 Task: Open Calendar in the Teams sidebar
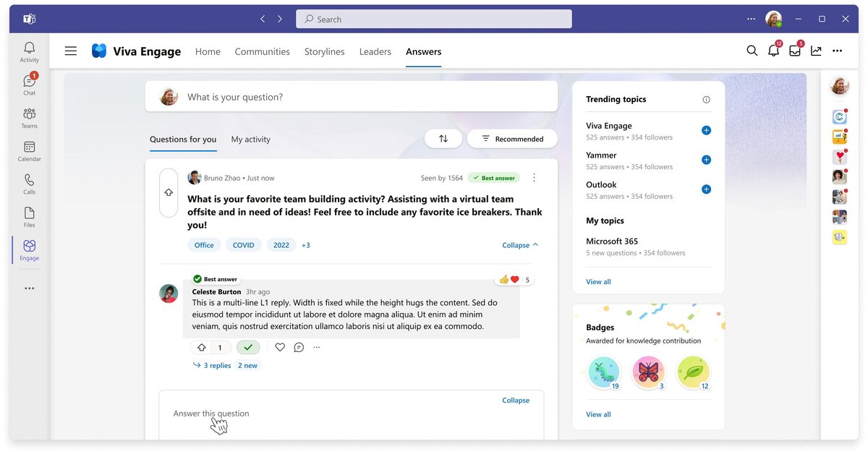tap(29, 151)
